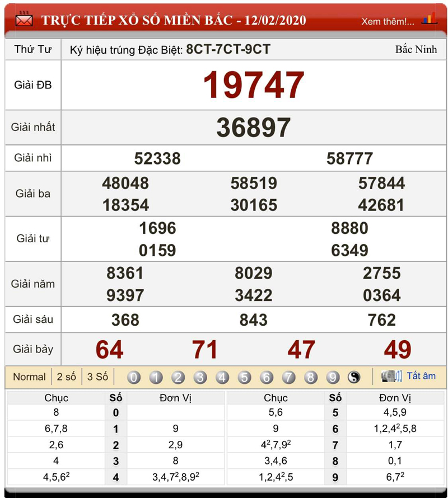
Task: Open the Xem thêm link
Action: 388,21
